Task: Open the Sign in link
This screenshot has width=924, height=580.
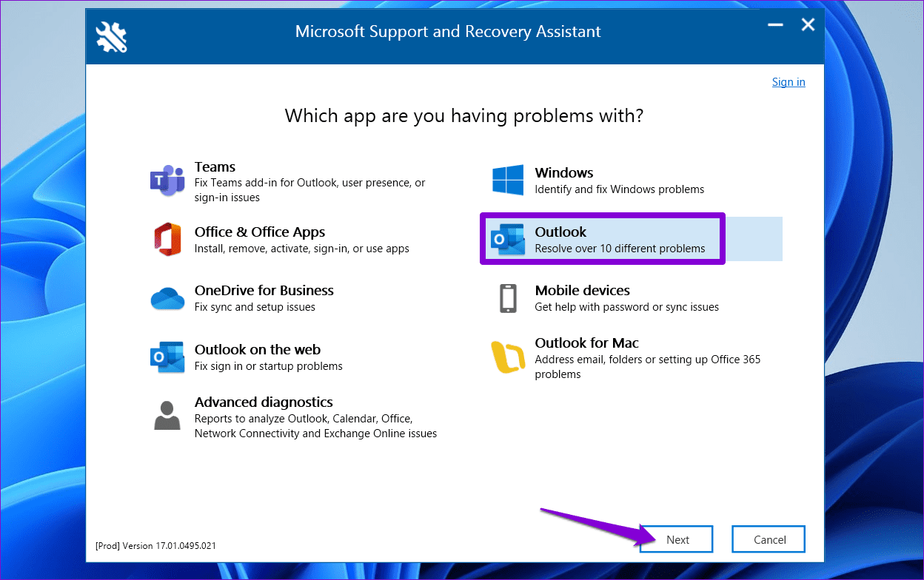Action: (x=789, y=82)
